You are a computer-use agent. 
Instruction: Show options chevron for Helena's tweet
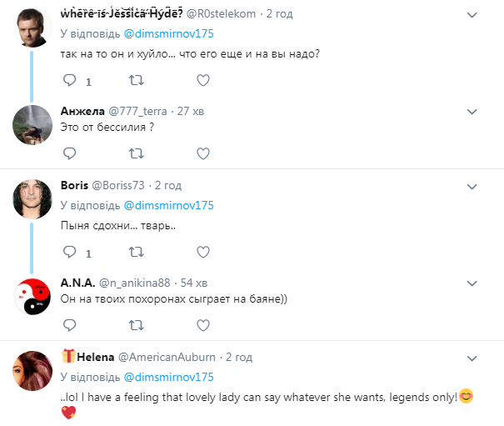point(471,357)
